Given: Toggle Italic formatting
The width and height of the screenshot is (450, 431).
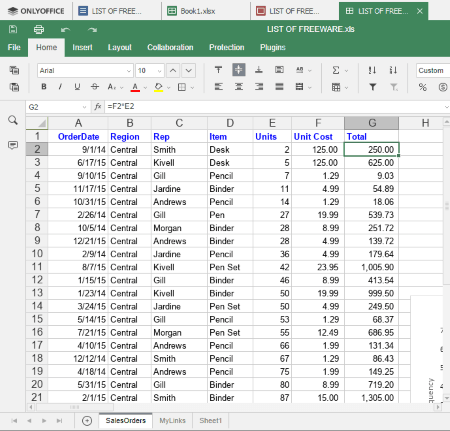Looking at the screenshot, I should click(x=60, y=87).
